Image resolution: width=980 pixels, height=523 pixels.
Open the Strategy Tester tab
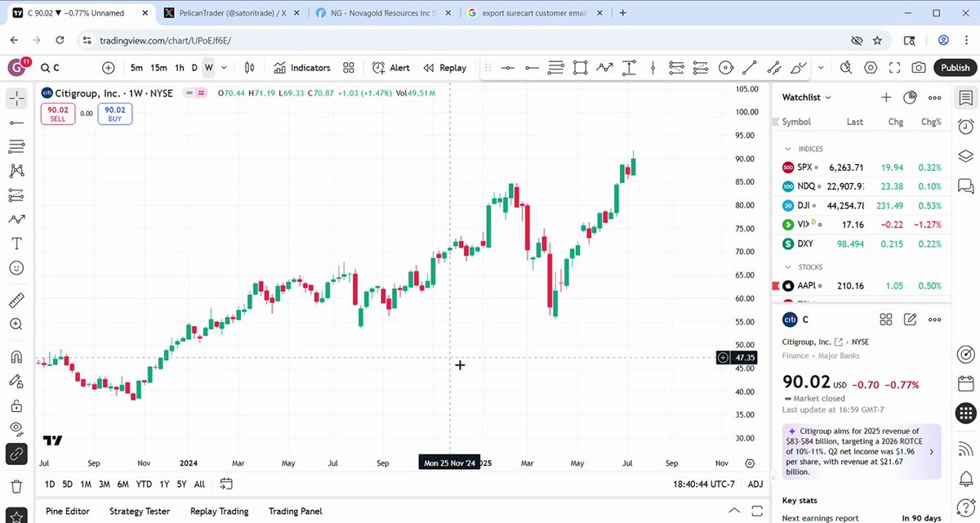click(140, 512)
